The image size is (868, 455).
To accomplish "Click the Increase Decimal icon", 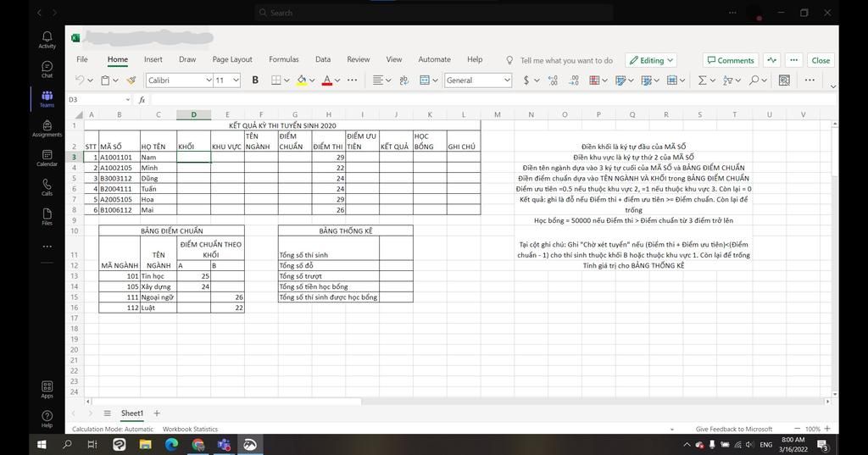I will pyautogui.click(x=553, y=80).
